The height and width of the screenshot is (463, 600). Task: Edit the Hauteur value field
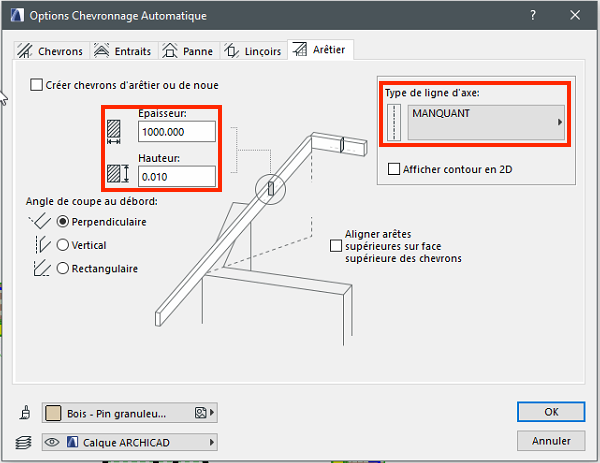[177, 177]
